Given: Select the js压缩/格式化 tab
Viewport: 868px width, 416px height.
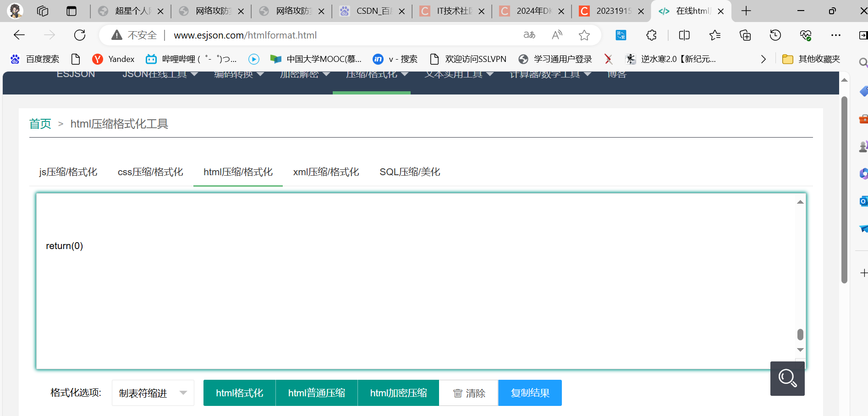Looking at the screenshot, I should pos(68,172).
